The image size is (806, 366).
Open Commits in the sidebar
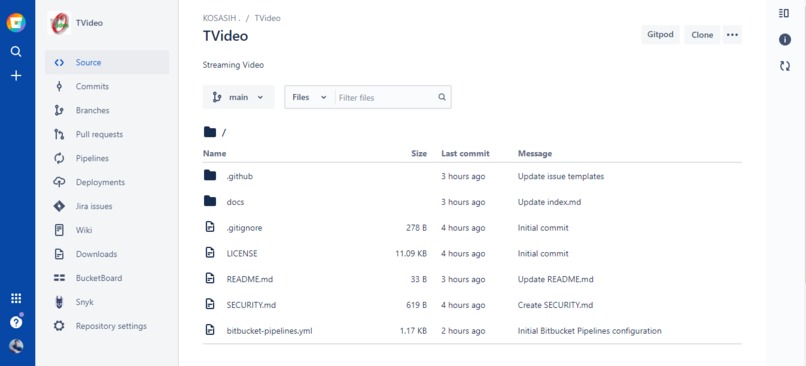(x=107, y=86)
